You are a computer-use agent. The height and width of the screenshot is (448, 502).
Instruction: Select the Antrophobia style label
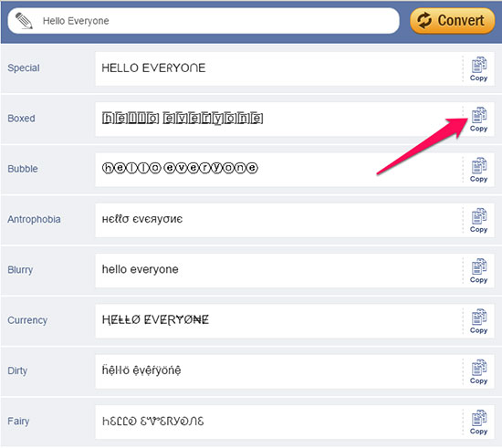pos(34,220)
